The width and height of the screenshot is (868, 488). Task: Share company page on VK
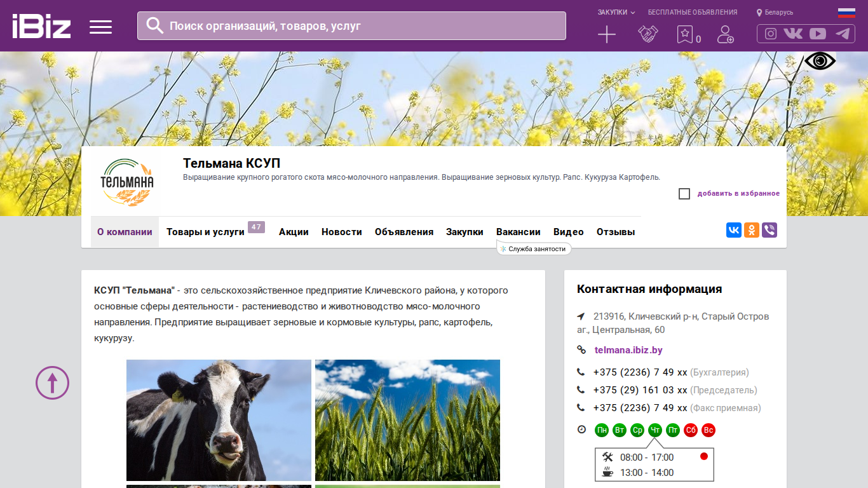(734, 230)
